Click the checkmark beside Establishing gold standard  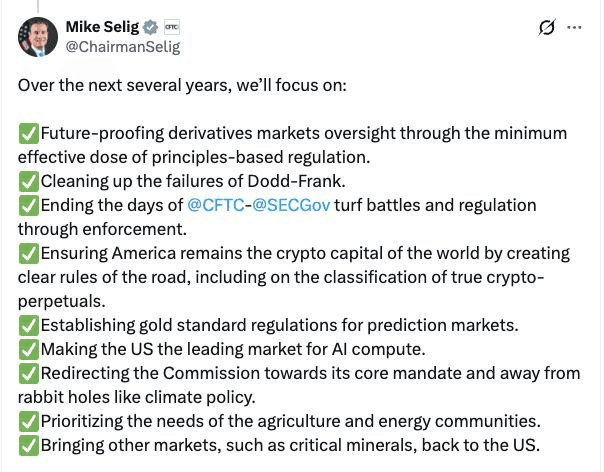pyautogui.click(x=28, y=325)
